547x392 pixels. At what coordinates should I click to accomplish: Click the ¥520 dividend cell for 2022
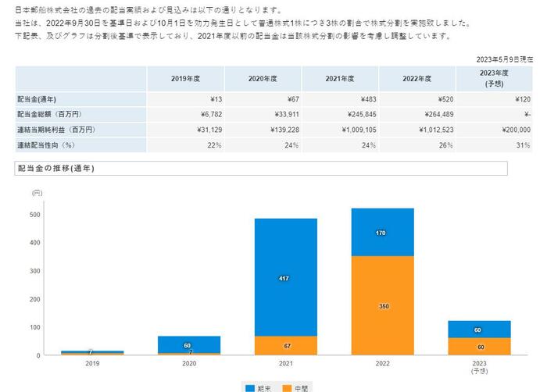click(417, 99)
